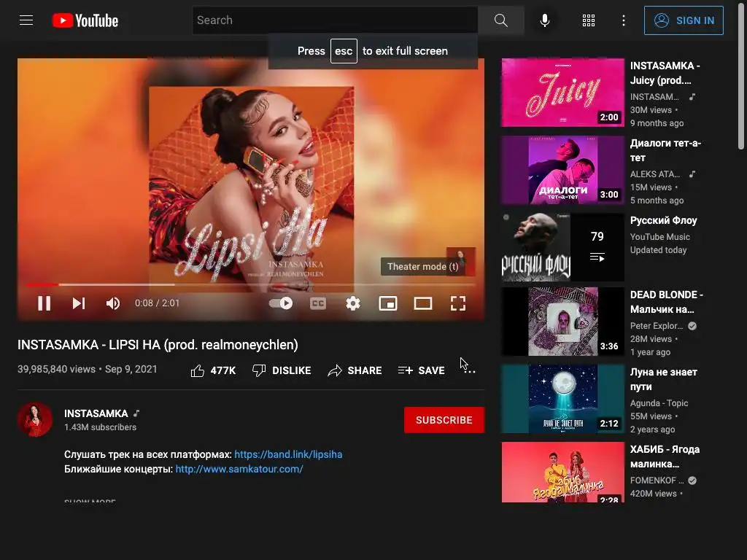Open the Луна не знает пути thumbnail
The height and width of the screenshot is (560, 747).
[x=562, y=399]
